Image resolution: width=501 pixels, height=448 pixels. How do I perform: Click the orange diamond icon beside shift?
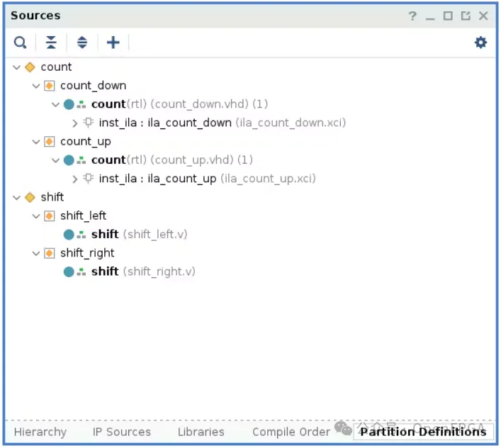[30, 197]
